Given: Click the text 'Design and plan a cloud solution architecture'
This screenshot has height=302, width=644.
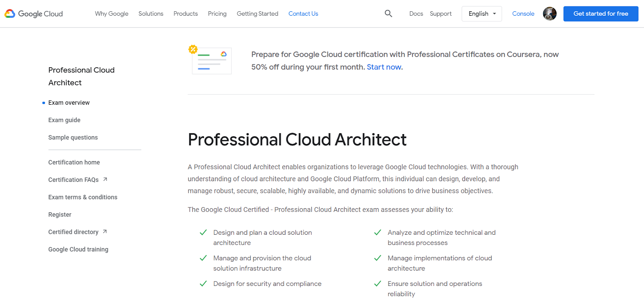Looking at the screenshot, I should (x=262, y=238).
